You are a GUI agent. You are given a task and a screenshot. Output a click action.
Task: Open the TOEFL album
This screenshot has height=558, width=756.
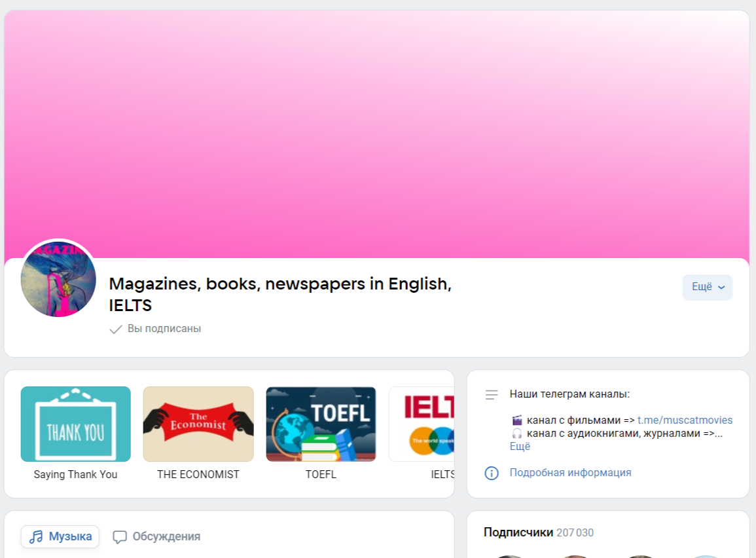(x=321, y=424)
